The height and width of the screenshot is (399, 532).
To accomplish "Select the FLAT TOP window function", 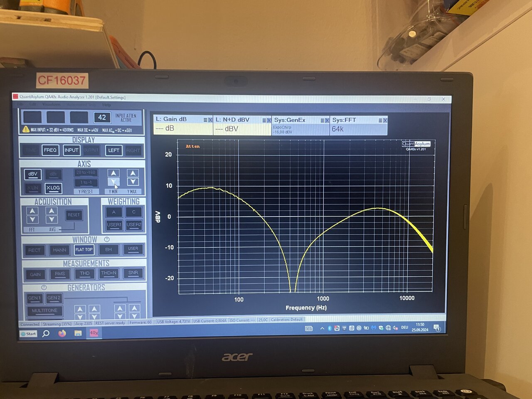I will click(x=84, y=249).
